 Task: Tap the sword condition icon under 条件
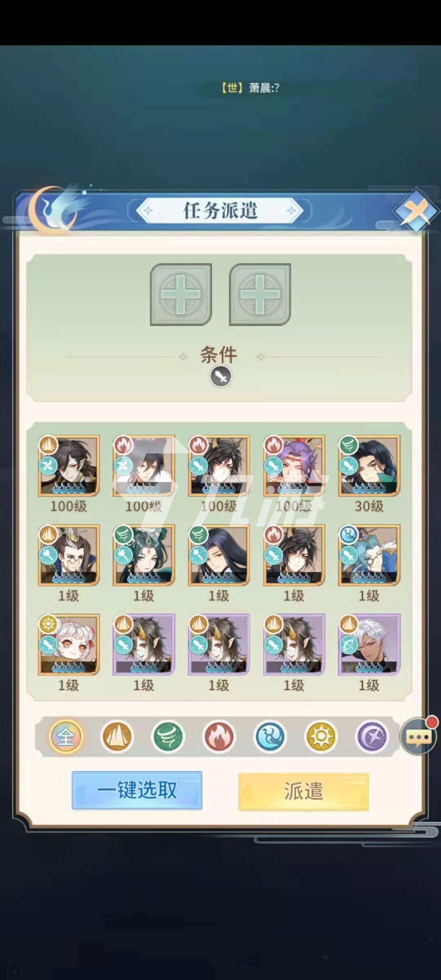coord(221,376)
